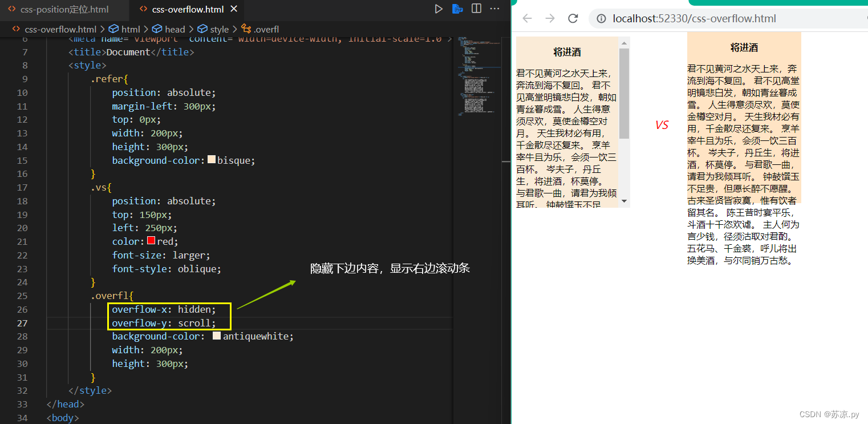Go forward in the browser
The width and height of the screenshot is (868, 424).
[550, 18]
